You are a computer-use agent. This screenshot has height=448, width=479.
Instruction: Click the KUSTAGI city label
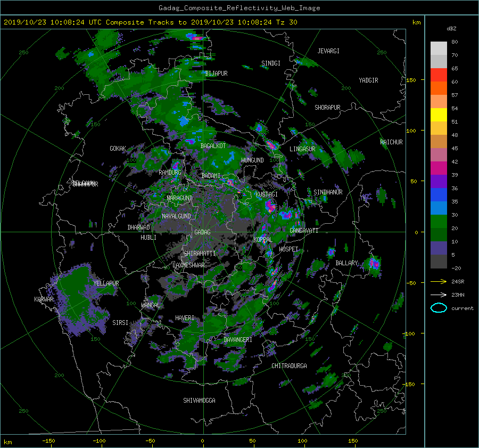[x=267, y=194]
